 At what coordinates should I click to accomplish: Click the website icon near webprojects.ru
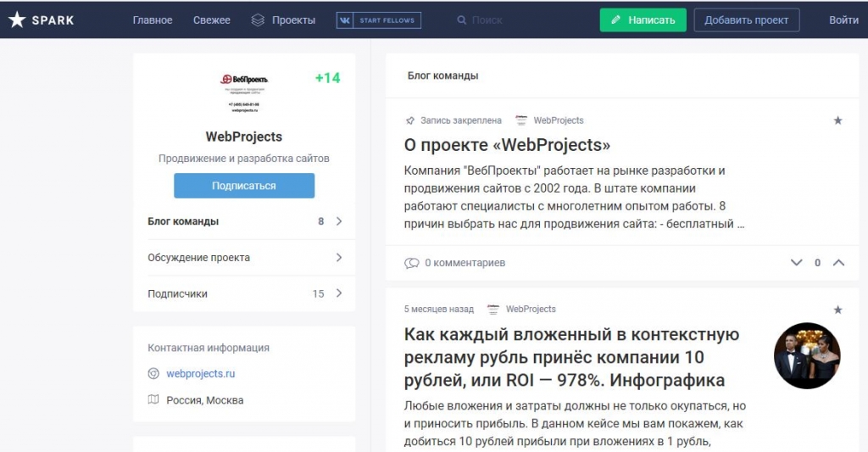tap(153, 374)
